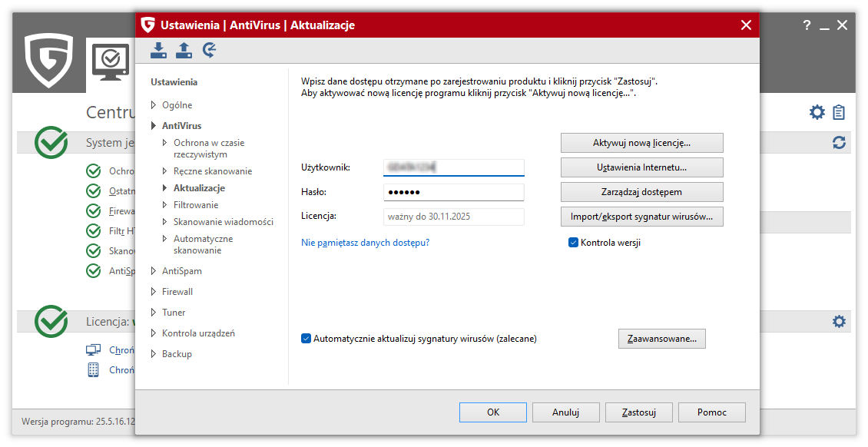This screenshot has height=447, width=868.
Task: Close the settings dialog
Action: 746,25
